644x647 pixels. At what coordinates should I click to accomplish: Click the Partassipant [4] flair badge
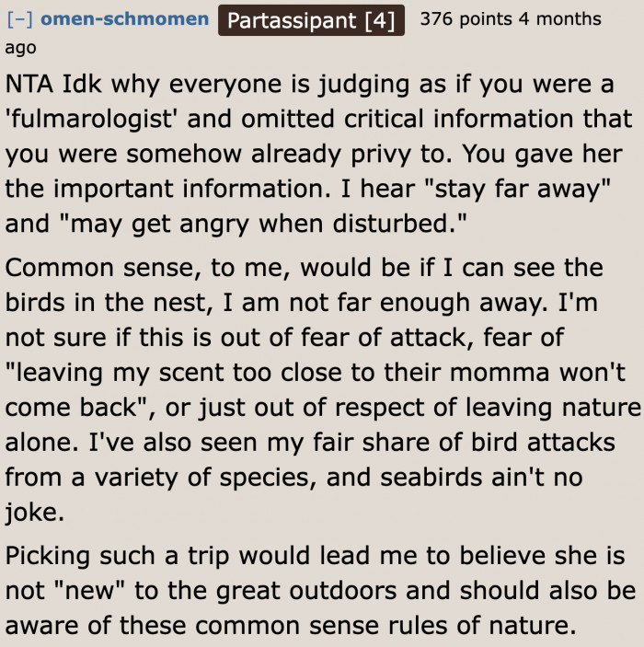311,19
